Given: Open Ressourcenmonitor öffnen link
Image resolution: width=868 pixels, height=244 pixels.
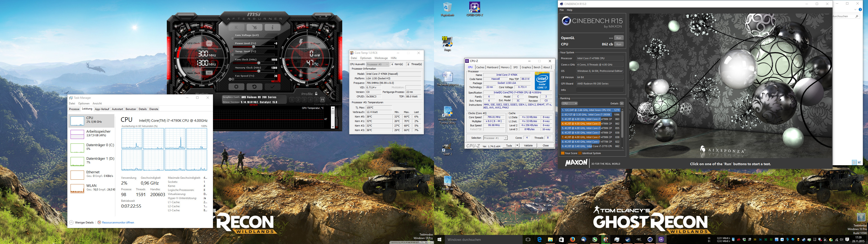Looking at the screenshot, I should point(116,223).
